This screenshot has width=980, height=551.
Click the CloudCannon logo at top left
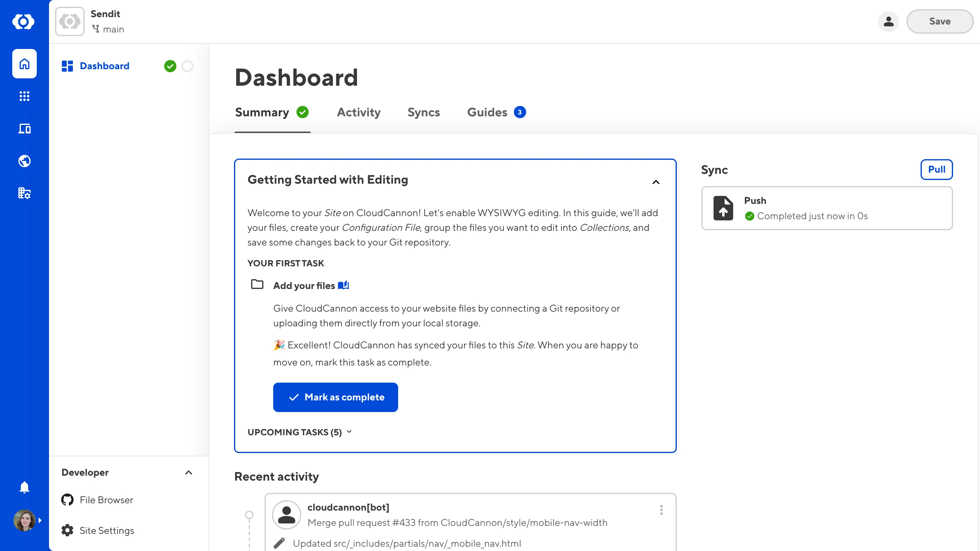24,22
